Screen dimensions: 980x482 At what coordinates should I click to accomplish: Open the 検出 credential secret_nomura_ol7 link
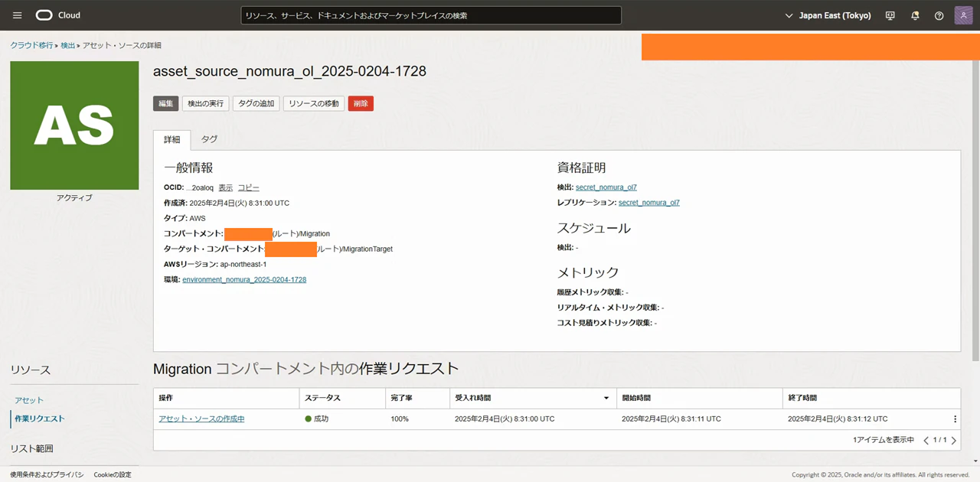pyautogui.click(x=606, y=187)
